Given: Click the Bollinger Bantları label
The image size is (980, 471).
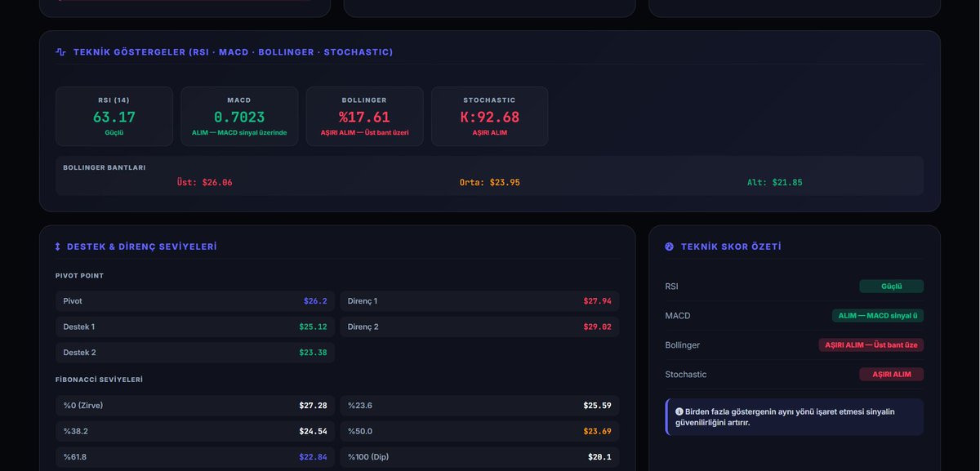Looking at the screenshot, I should pos(105,167).
